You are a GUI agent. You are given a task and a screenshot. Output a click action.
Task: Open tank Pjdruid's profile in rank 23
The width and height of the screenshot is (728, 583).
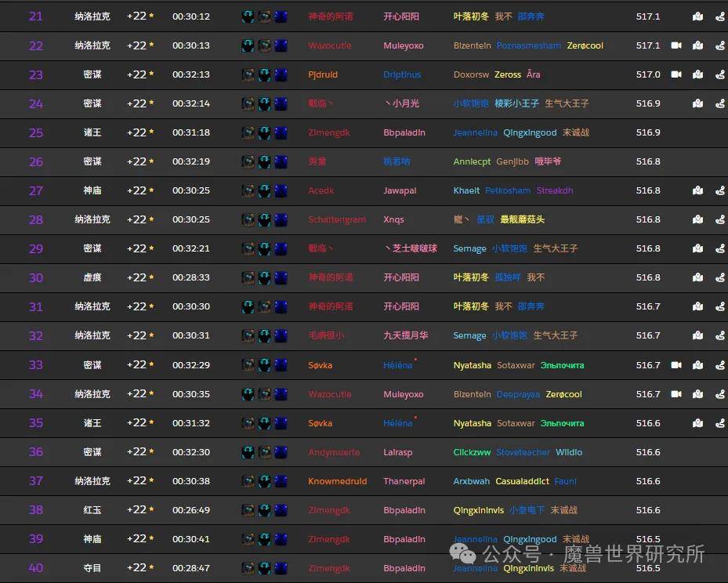(323, 74)
